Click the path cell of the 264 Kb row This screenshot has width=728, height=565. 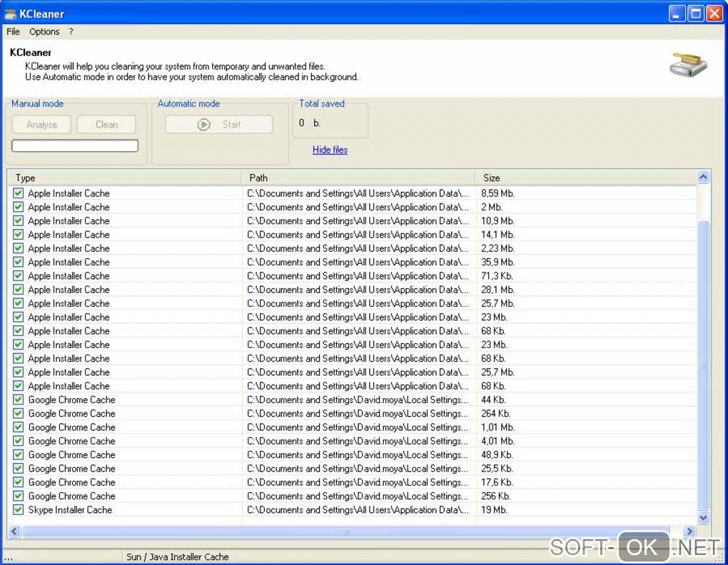coord(358,413)
